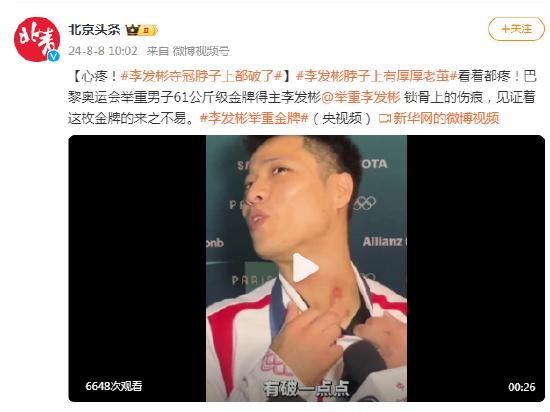Open hashtag #李发彬脖子上有厚厚老茧#
The image size is (550, 412).
pos(376,76)
